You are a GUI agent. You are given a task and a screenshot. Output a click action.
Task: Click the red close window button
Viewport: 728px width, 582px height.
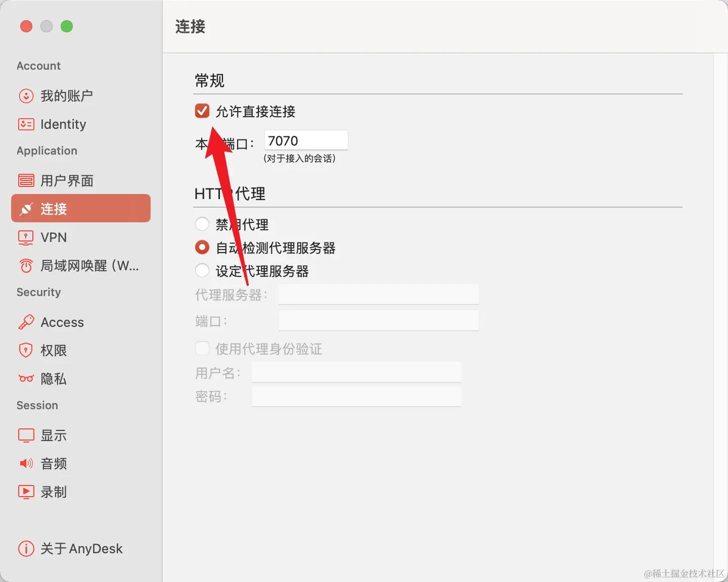pyautogui.click(x=26, y=26)
